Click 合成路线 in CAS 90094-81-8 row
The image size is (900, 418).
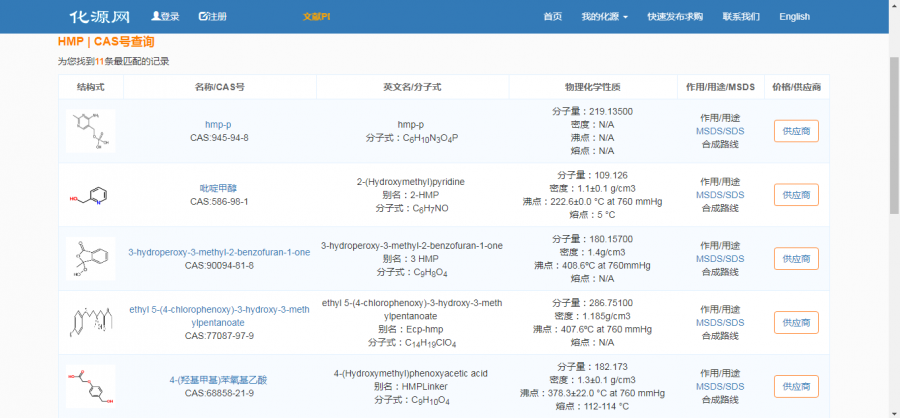pyautogui.click(x=720, y=272)
